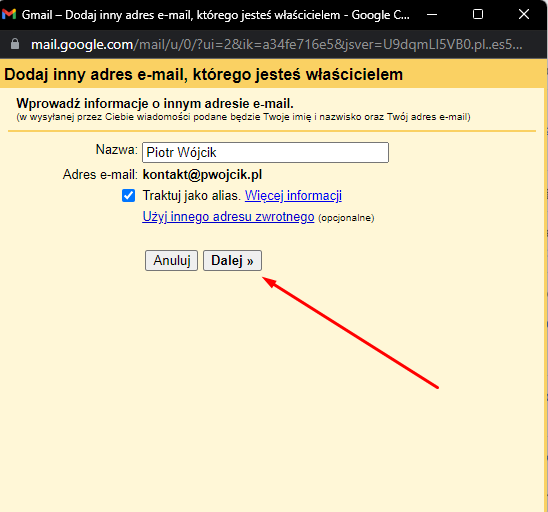Continue with the Dalej » button
The image size is (548, 512).
232,260
